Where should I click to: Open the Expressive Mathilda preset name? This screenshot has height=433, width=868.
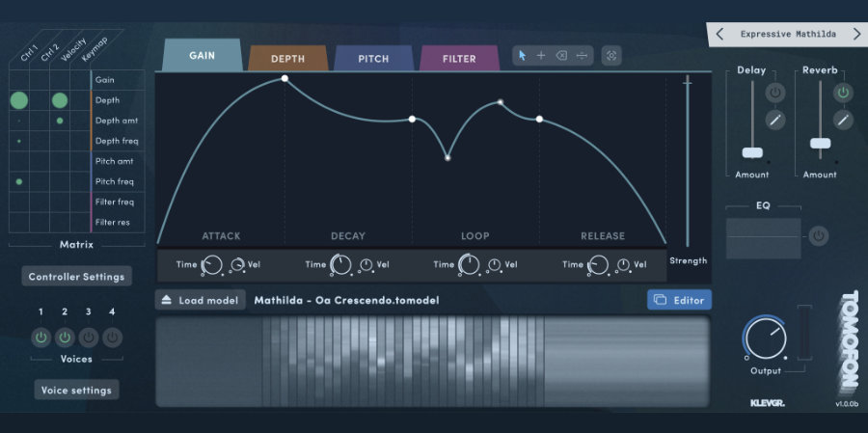(788, 35)
